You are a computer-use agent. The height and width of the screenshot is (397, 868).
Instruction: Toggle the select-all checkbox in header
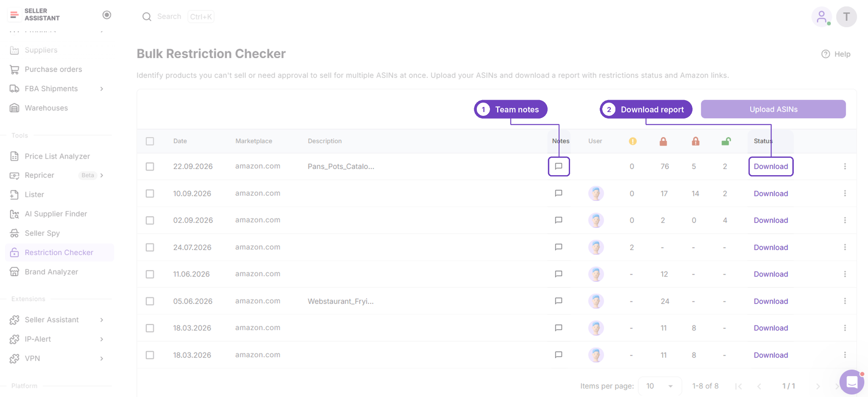click(150, 141)
